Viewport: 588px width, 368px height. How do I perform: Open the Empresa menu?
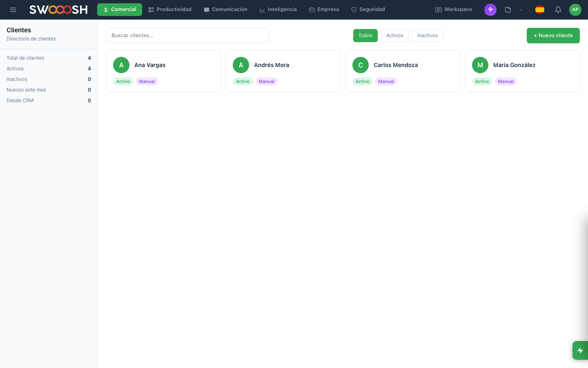pyautogui.click(x=324, y=9)
